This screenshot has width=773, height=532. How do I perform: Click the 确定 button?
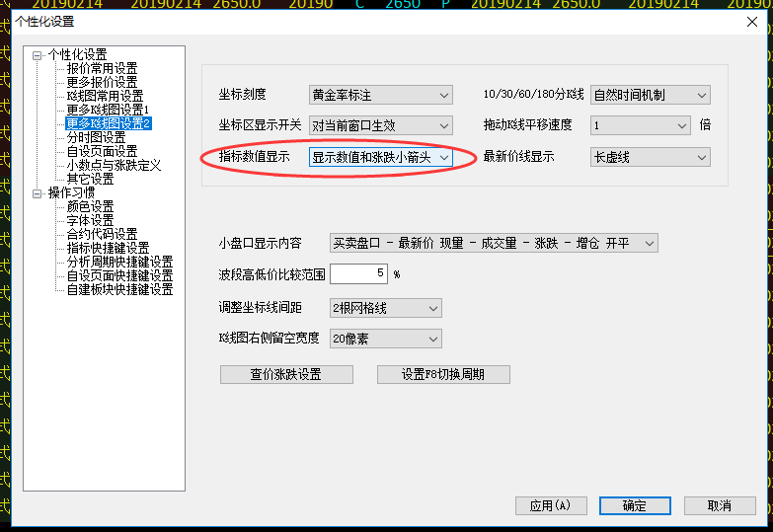point(635,506)
